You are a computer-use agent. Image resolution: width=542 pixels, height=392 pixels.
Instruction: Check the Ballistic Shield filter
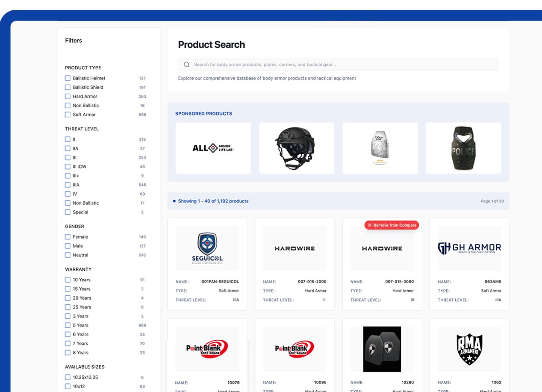[x=68, y=87]
